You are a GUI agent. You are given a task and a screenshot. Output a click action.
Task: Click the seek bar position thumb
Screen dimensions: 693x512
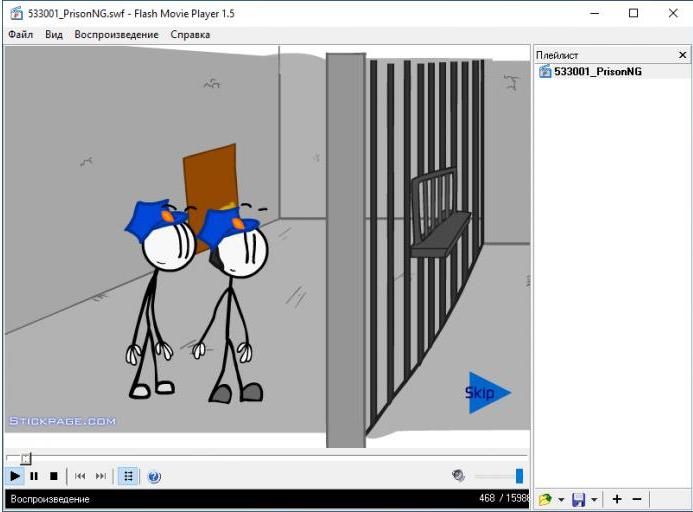click(x=26, y=458)
